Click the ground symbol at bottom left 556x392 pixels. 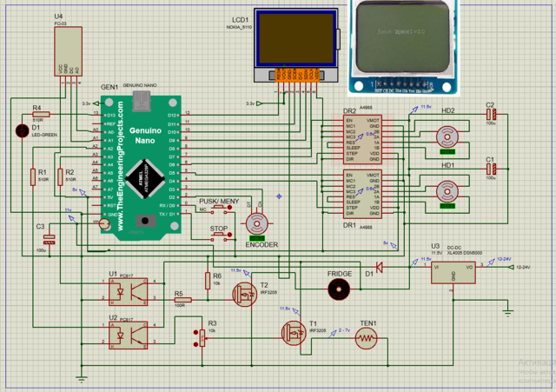(x=82, y=380)
